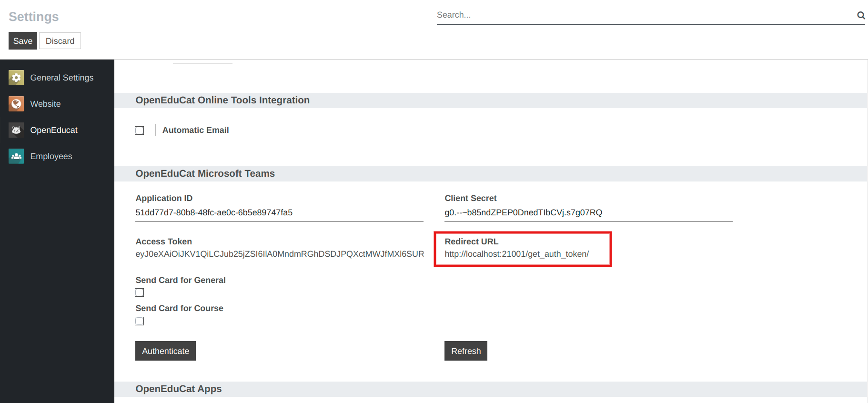Open the General Settings sidebar label
The height and width of the screenshot is (403, 868).
pyautogui.click(x=62, y=78)
